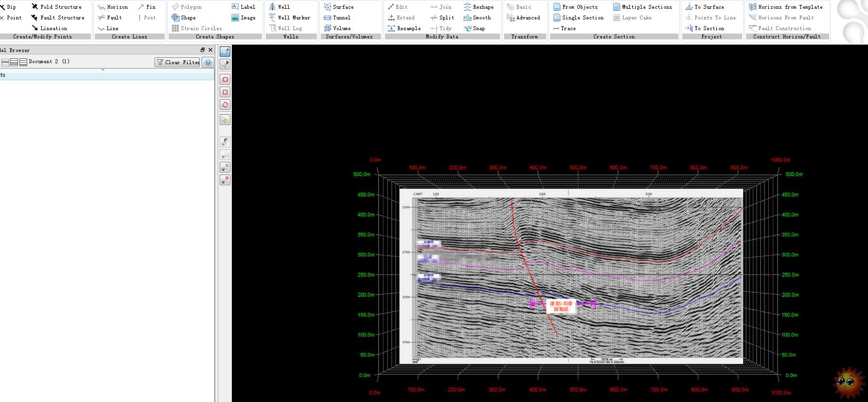Select the Fold Structure tool

coord(56,7)
